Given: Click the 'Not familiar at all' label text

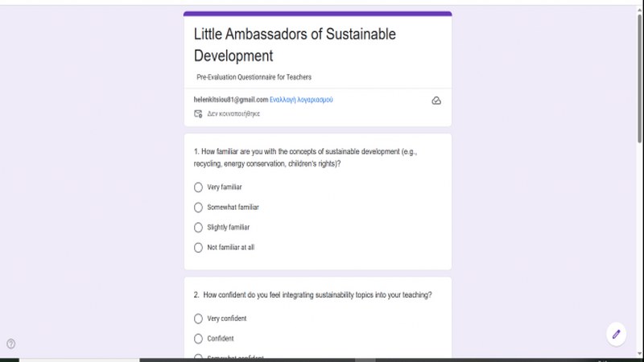Looking at the screenshot, I should [231, 248].
